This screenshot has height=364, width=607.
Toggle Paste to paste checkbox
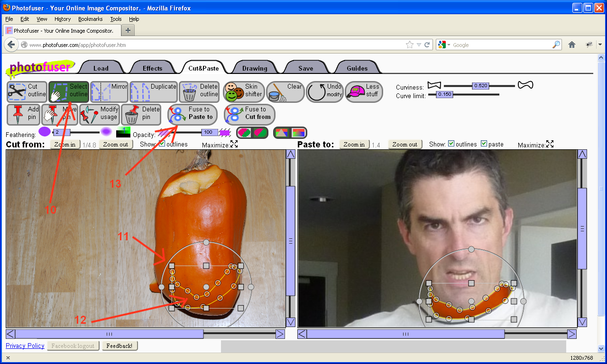[x=484, y=144]
